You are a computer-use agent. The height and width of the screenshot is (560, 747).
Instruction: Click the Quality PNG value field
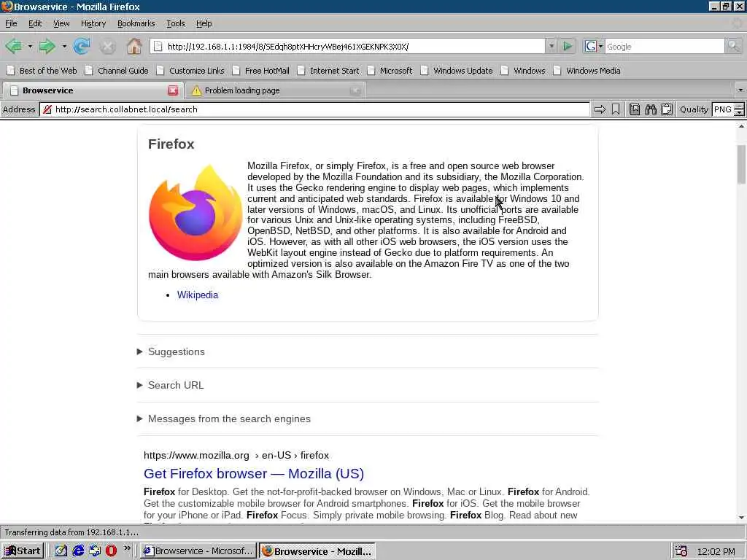click(723, 109)
